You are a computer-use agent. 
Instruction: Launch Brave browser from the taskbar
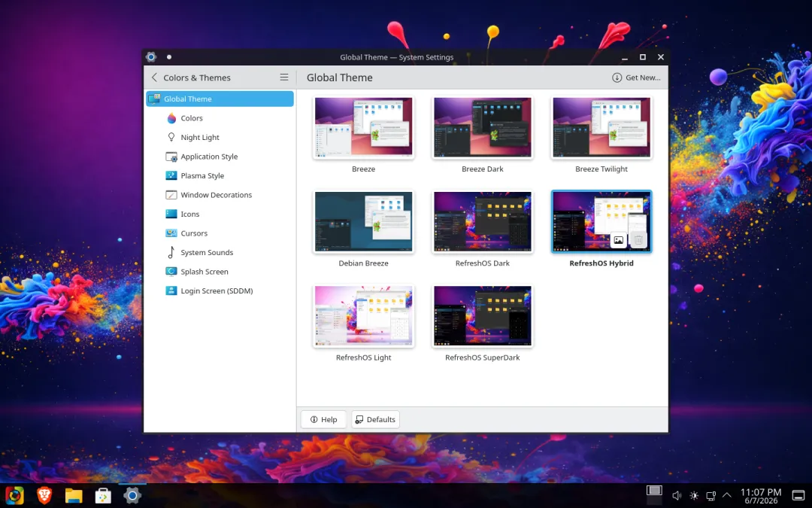point(44,495)
